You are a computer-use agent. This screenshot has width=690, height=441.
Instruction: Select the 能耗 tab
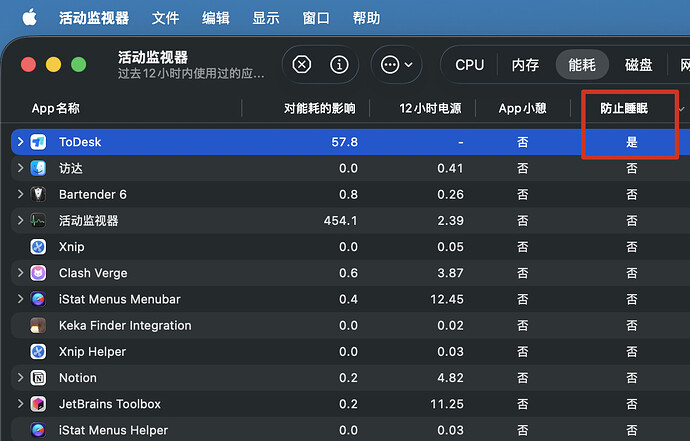tap(582, 65)
